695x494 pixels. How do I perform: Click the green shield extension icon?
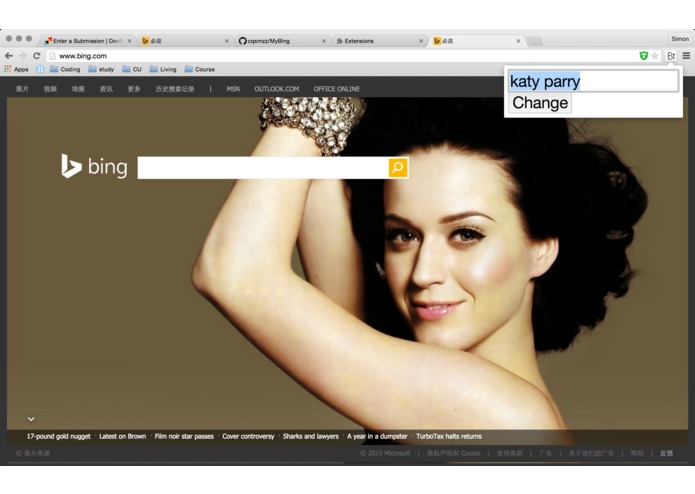(644, 56)
